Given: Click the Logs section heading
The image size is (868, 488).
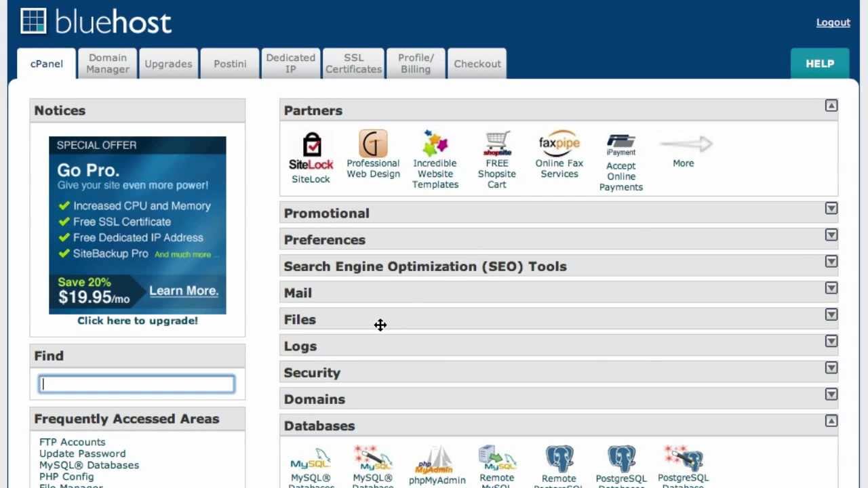Looking at the screenshot, I should coord(300,346).
